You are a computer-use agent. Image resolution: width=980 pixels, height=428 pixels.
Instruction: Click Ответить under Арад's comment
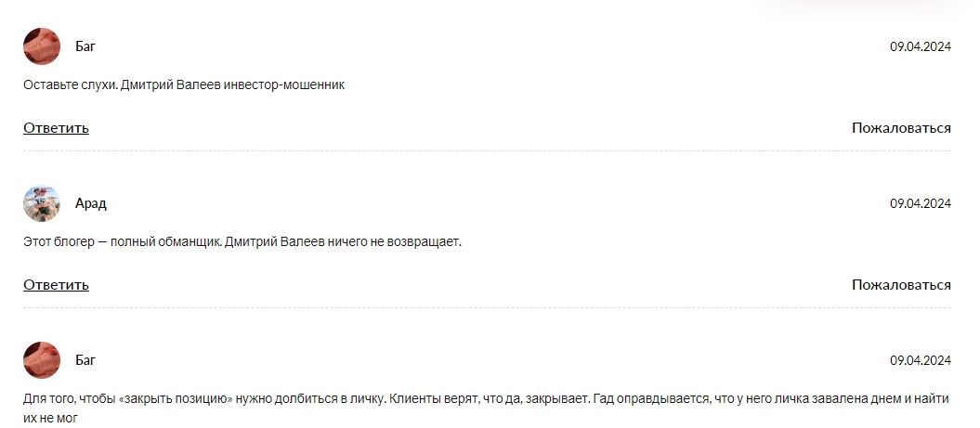pyautogui.click(x=56, y=285)
